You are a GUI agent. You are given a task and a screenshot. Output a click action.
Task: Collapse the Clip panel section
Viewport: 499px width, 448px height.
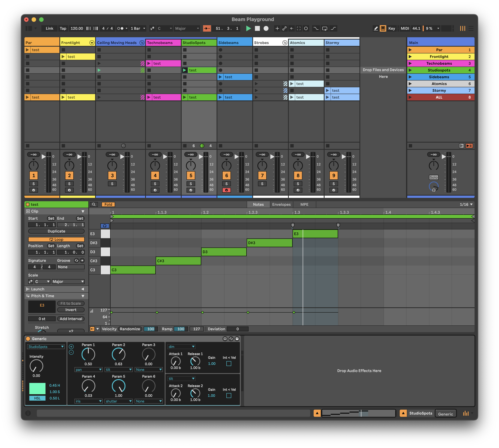83,211
